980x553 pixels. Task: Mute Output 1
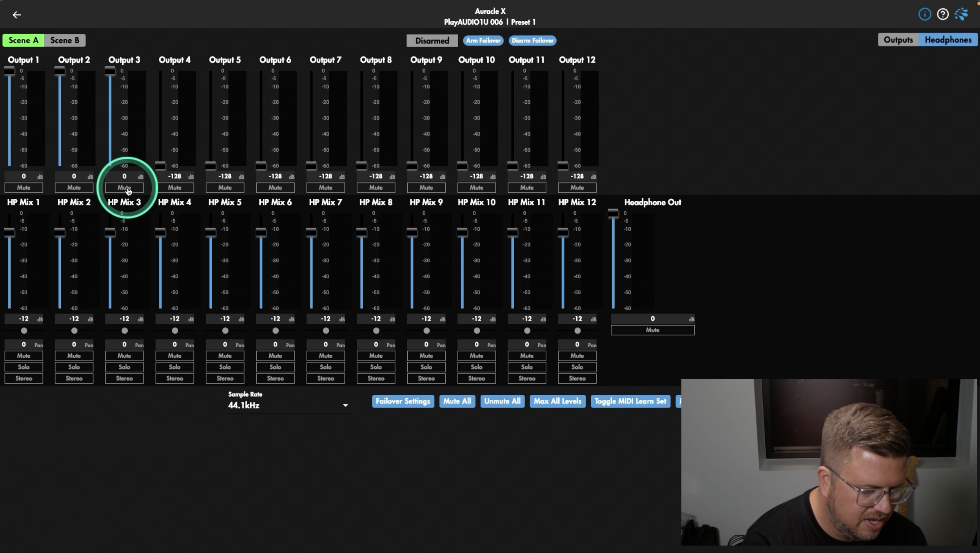[24, 188]
